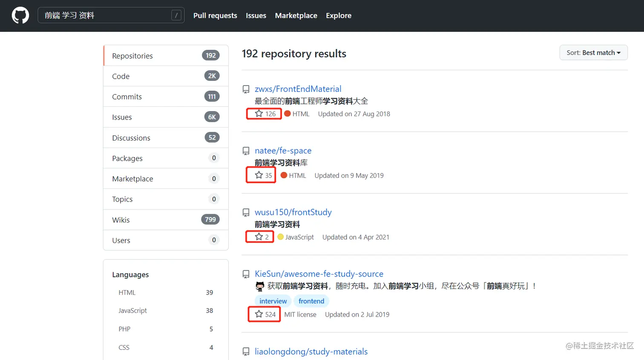Click the repo icon beside natee/fe-space
The height and width of the screenshot is (360, 644).
tap(246, 151)
